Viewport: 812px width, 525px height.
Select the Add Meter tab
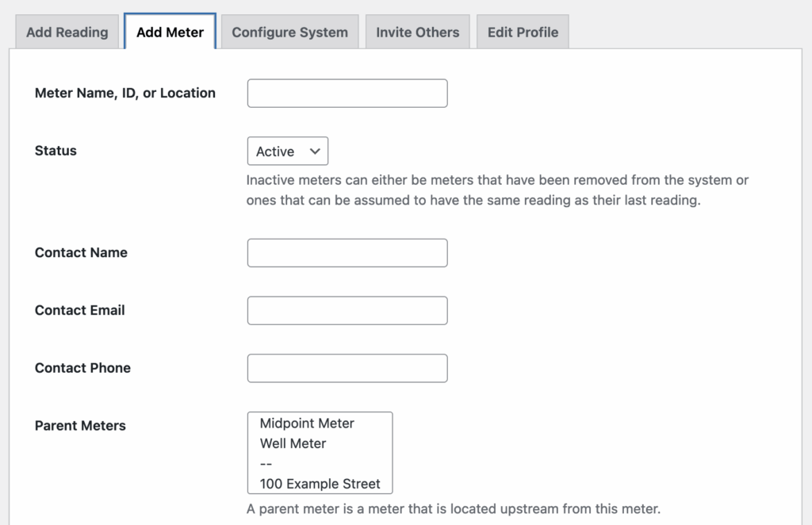170,33
